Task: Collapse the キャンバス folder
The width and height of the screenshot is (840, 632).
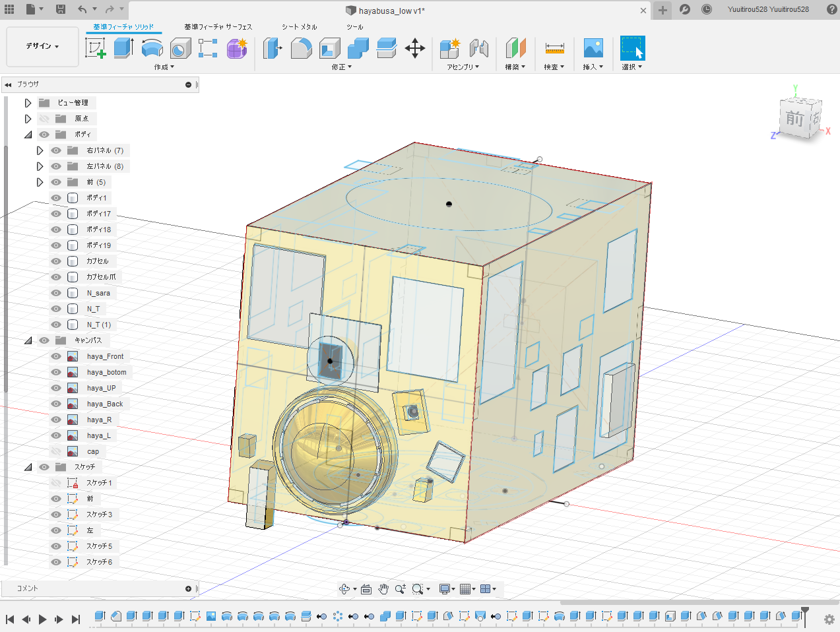Action: [28, 340]
